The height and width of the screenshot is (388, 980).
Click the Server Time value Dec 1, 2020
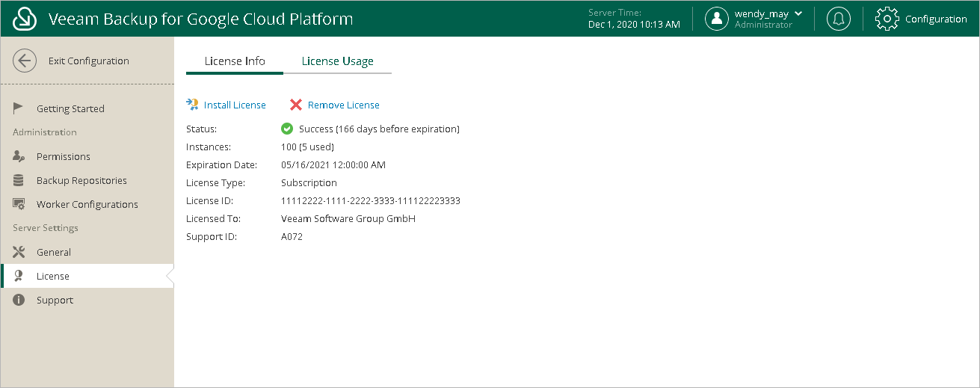pyautogui.click(x=634, y=25)
